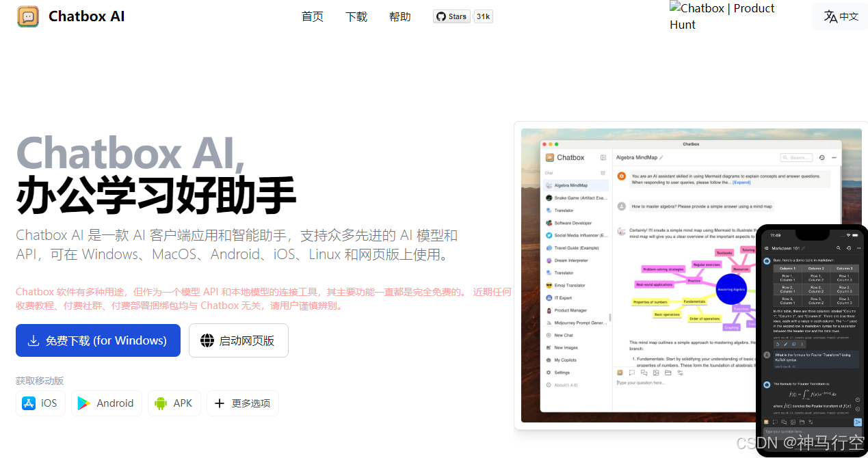868x458 pixels.
Task: Open the Chatbox Product Hunt image link
Action: (722, 16)
